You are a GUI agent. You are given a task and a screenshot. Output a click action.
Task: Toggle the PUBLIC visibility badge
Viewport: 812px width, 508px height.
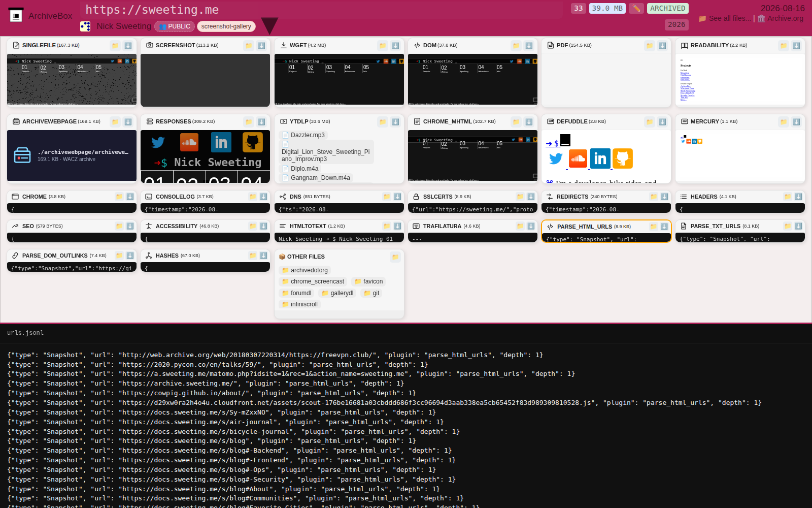click(x=175, y=26)
